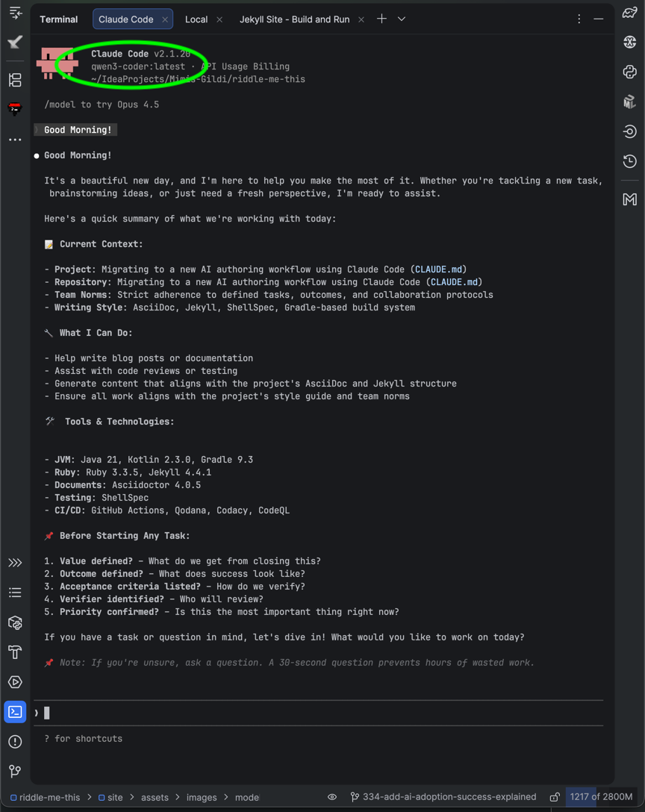Open the Python console tool window
The image size is (645, 812).
629,72
